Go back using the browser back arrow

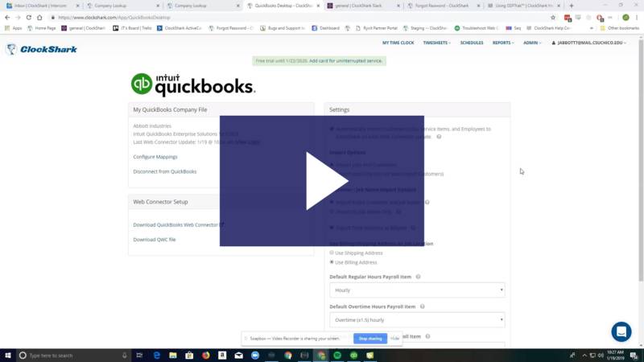click(7, 18)
